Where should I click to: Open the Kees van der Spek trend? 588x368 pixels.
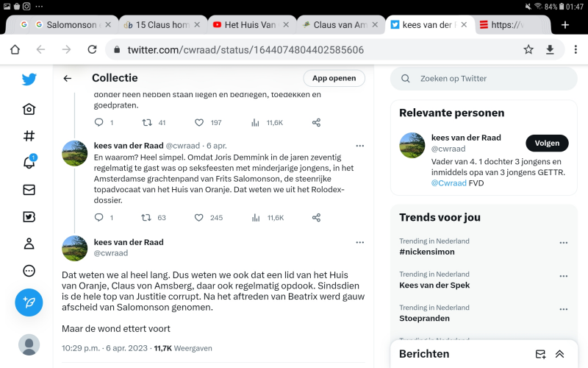[434, 285]
